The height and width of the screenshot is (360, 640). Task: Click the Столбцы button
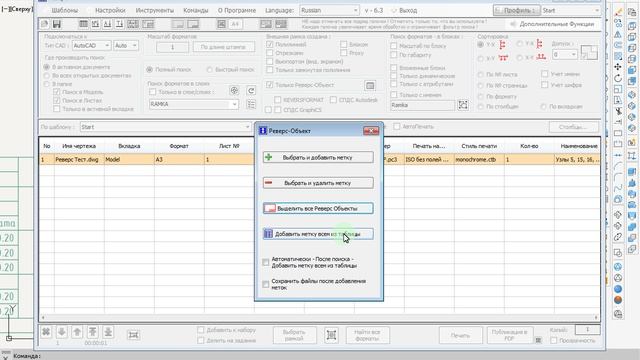coord(573,127)
